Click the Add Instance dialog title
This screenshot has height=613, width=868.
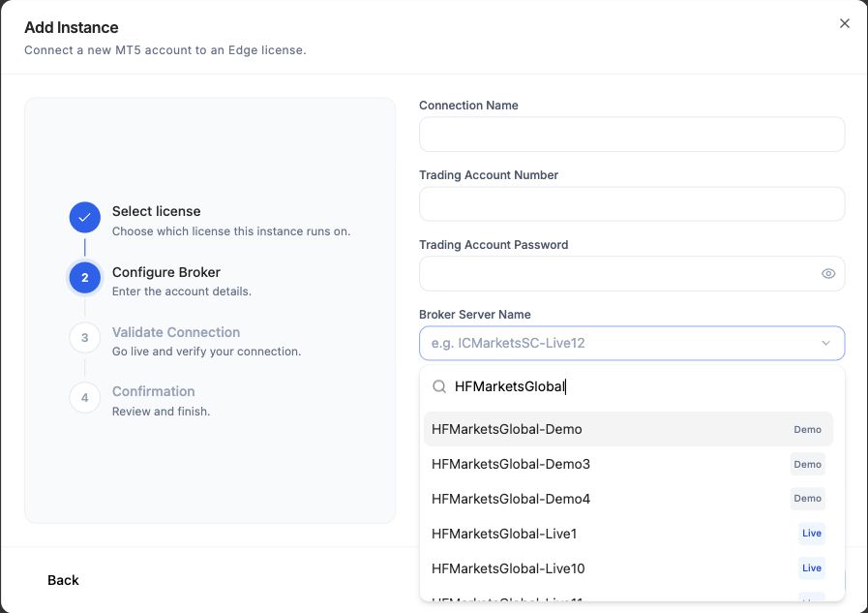tap(72, 27)
